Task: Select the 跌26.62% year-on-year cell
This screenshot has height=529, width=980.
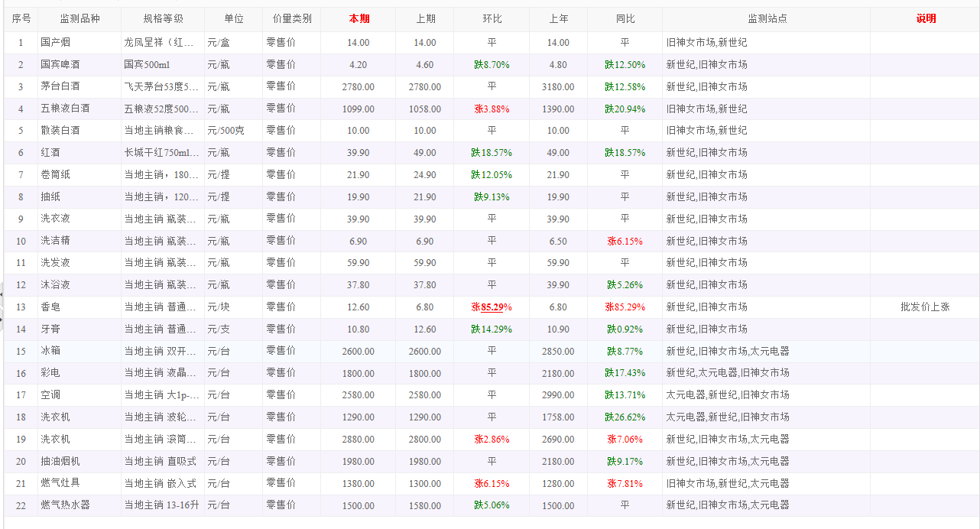Action: pos(625,417)
